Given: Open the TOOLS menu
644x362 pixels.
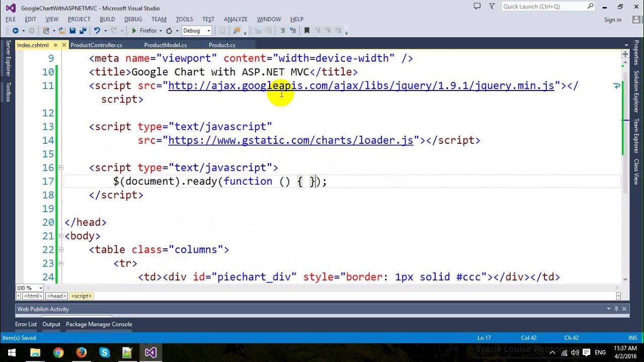Looking at the screenshot, I should (184, 19).
